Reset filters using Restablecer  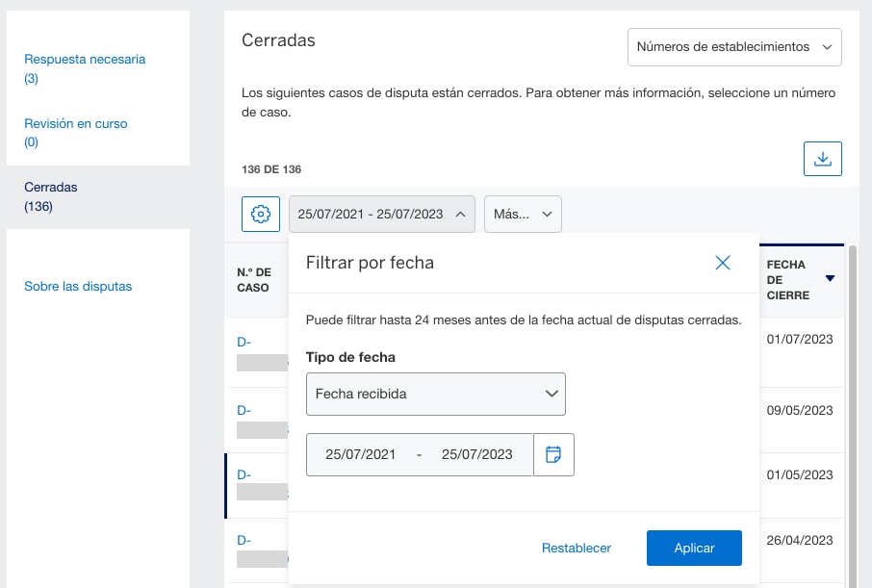[x=576, y=548]
